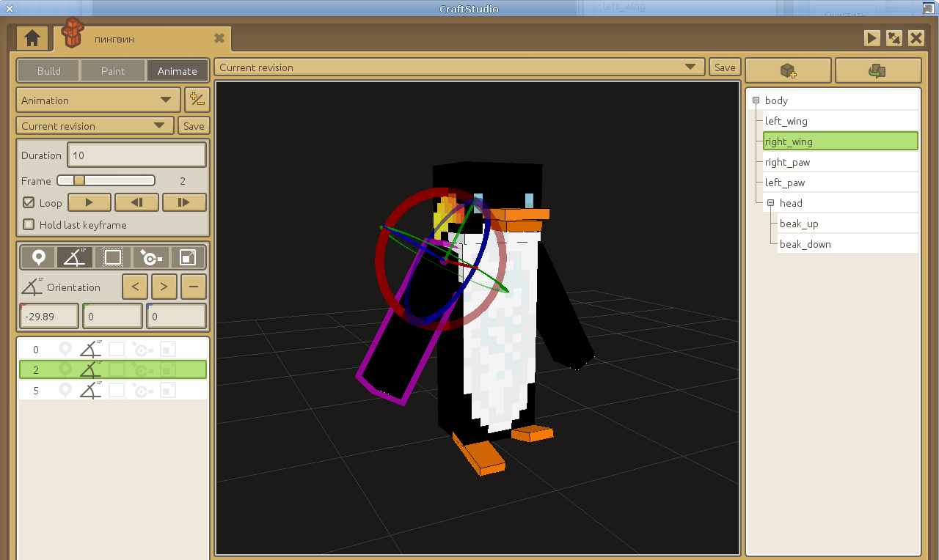
Task: Select the Stretch scale tool icon
Action: (x=188, y=257)
